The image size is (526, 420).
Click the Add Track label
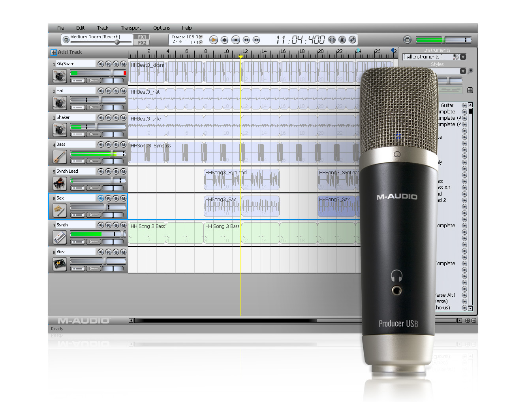point(70,52)
